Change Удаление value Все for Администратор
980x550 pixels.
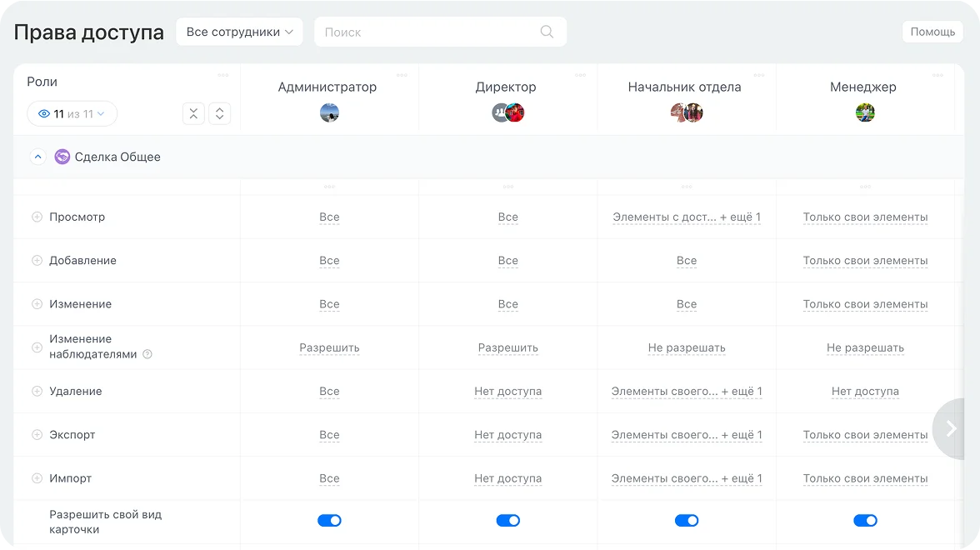pos(329,392)
